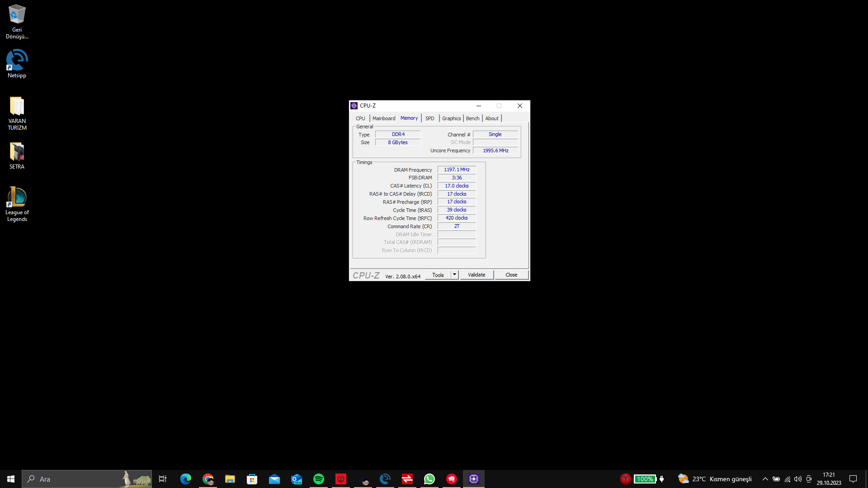This screenshot has height=488, width=868.
Task: Switch to the Graphics tab in CPU-Z
Action: [451, 118]
